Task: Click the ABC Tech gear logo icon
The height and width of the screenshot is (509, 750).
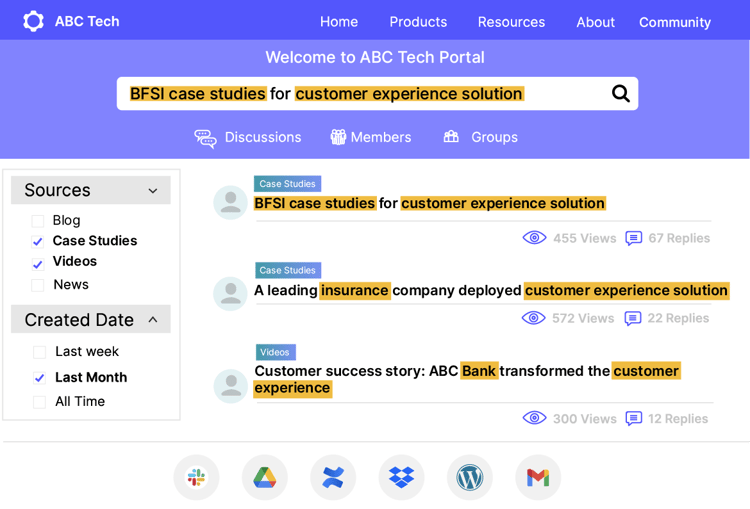Action: (x=33, y=22)
